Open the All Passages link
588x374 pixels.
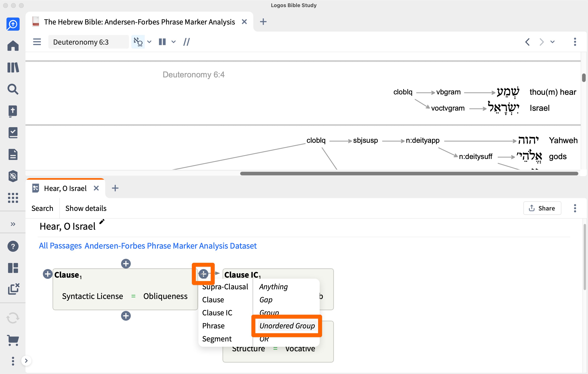coord(60,246)
